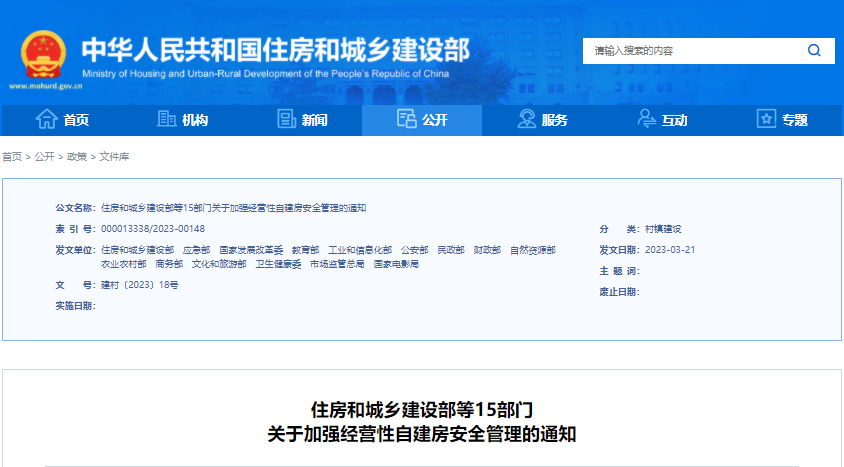
Task: Click the person icon beside 服务
Action: (526, 118)
